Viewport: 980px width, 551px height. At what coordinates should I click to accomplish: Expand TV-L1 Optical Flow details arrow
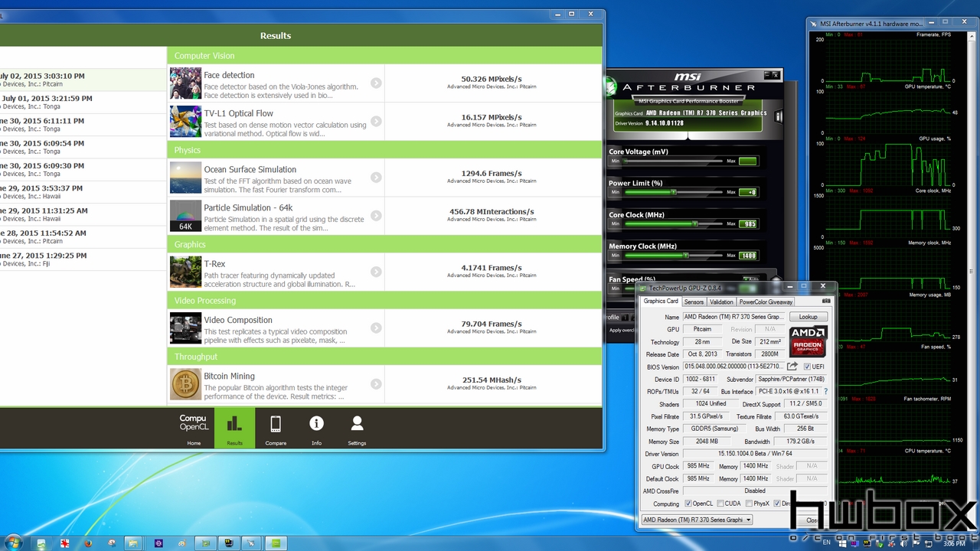pyautogui.click(x=376, y=121)
